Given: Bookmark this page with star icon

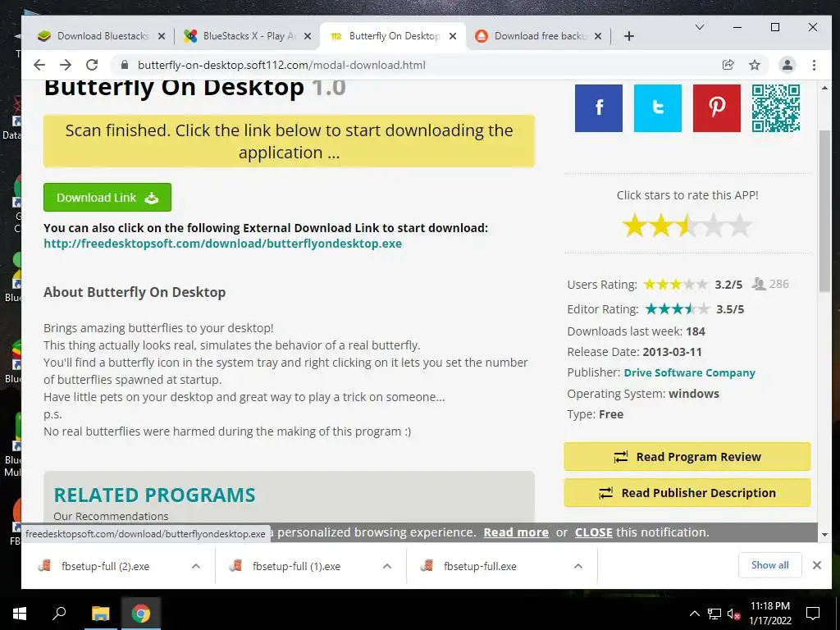Looking at the screenshot, I should [755, 65].
